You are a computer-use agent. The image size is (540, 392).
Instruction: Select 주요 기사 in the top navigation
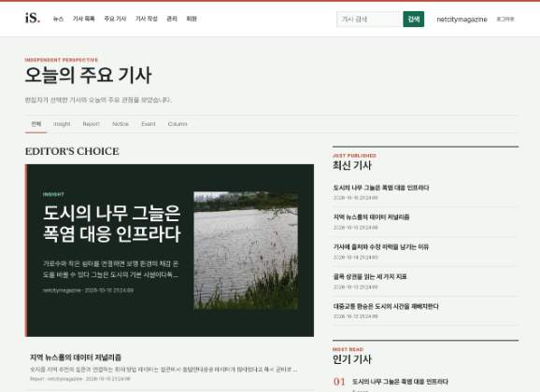tap(115, 19)
